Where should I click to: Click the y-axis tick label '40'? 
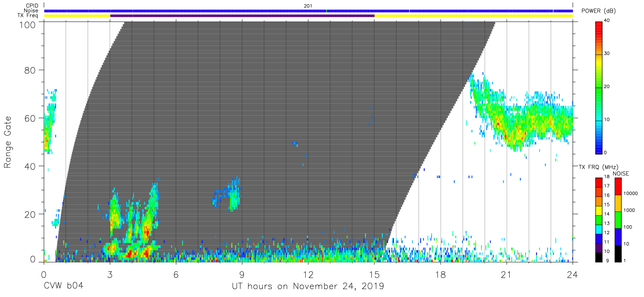(31, 167)
